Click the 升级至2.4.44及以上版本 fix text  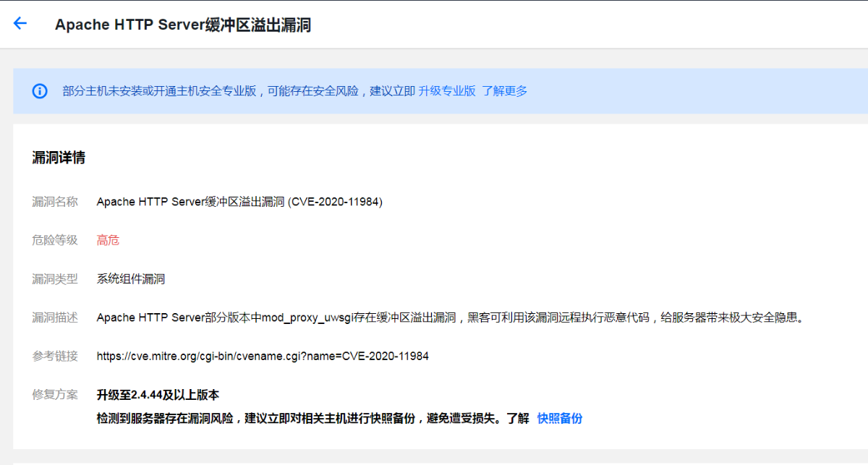tap(158, 395)
